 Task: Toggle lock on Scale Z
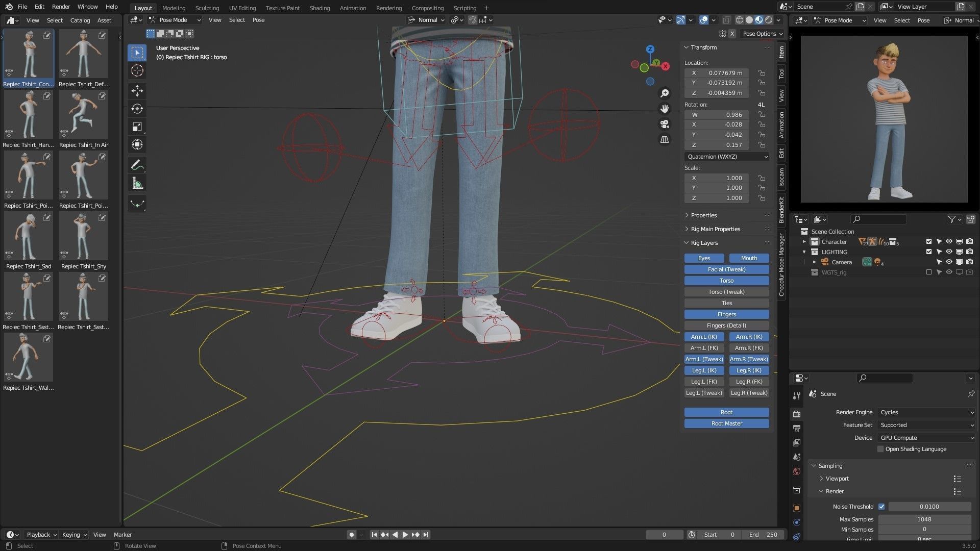pos(761,198)
